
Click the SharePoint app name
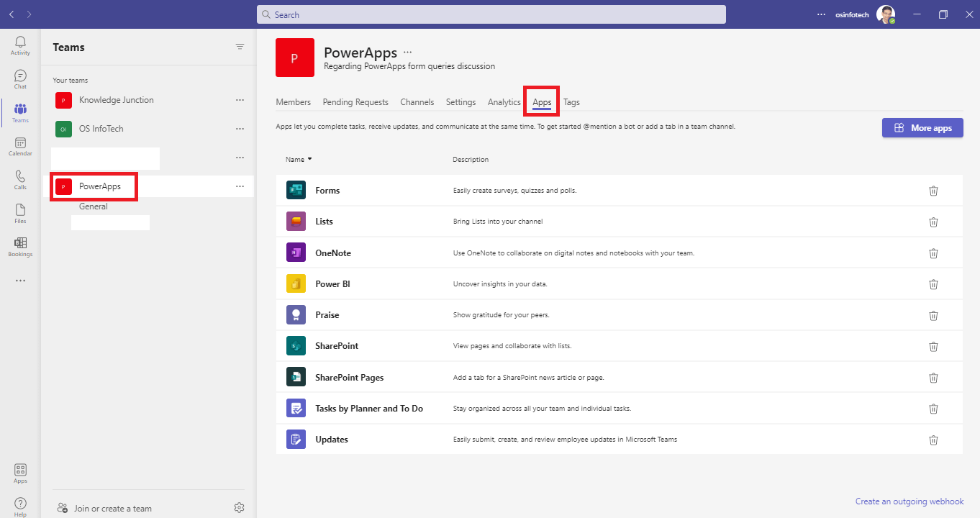pos(337,346)
